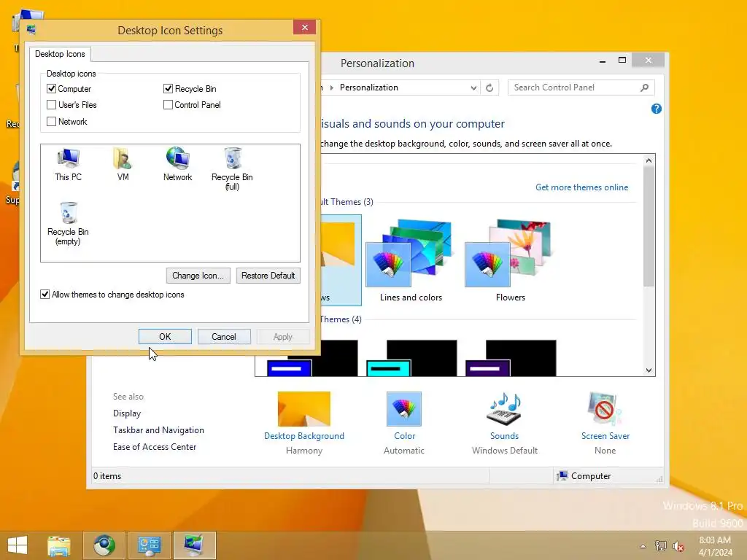Refresh the Personalization address bar
The image size is (747, 560).
click(x=489, y=87)
